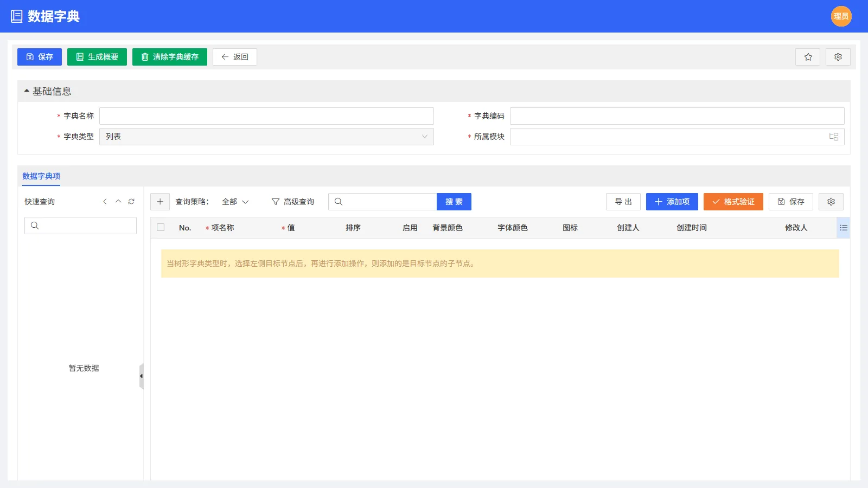Open the module tree picker icon in 所属模块
Image resolution: width=868 pixels, height=488 pixels.
pos(834,137)
